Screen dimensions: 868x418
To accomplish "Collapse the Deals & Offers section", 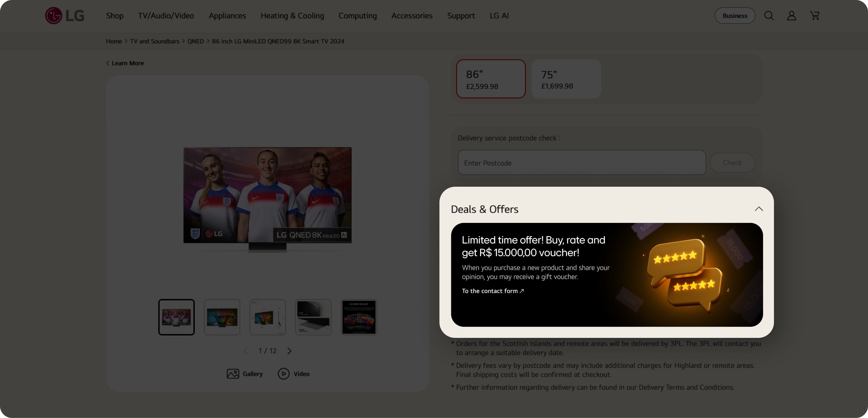I will click(x=759, y=209).
